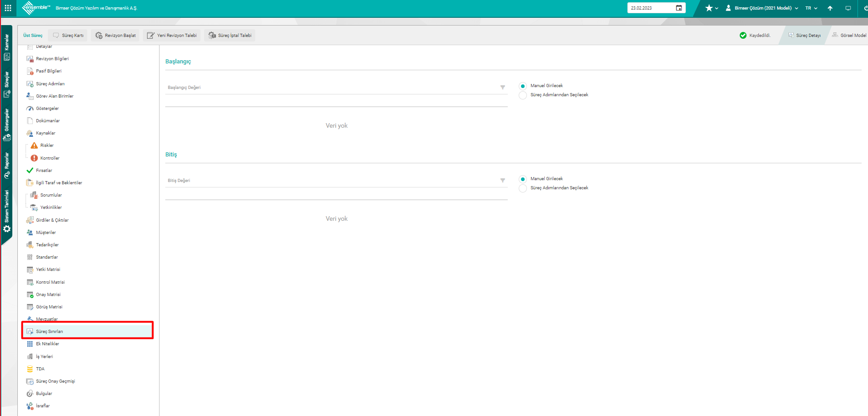Click the blue grid icon for Ek Nitelikler
This screenshot has height=416, width=868.
[30, 344]
